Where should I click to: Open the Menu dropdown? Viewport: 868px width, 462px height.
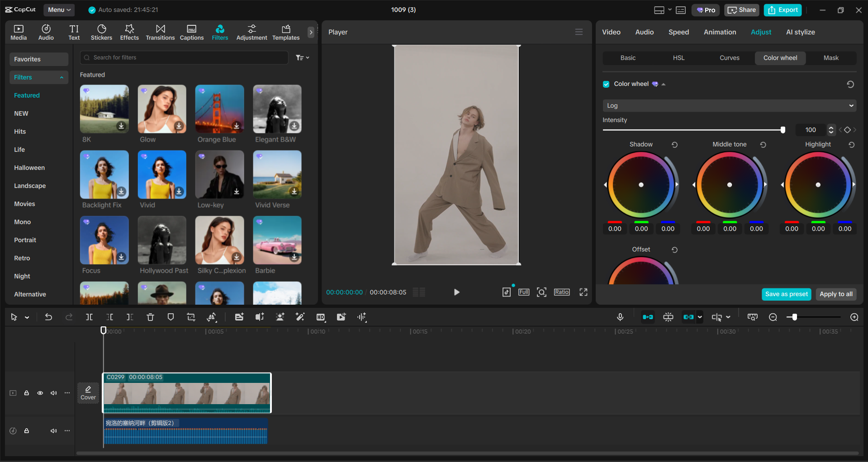[x=59, y=9]
